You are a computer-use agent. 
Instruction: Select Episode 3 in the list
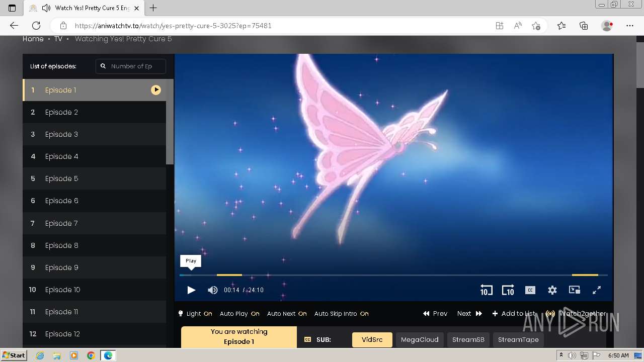[95, 134]
